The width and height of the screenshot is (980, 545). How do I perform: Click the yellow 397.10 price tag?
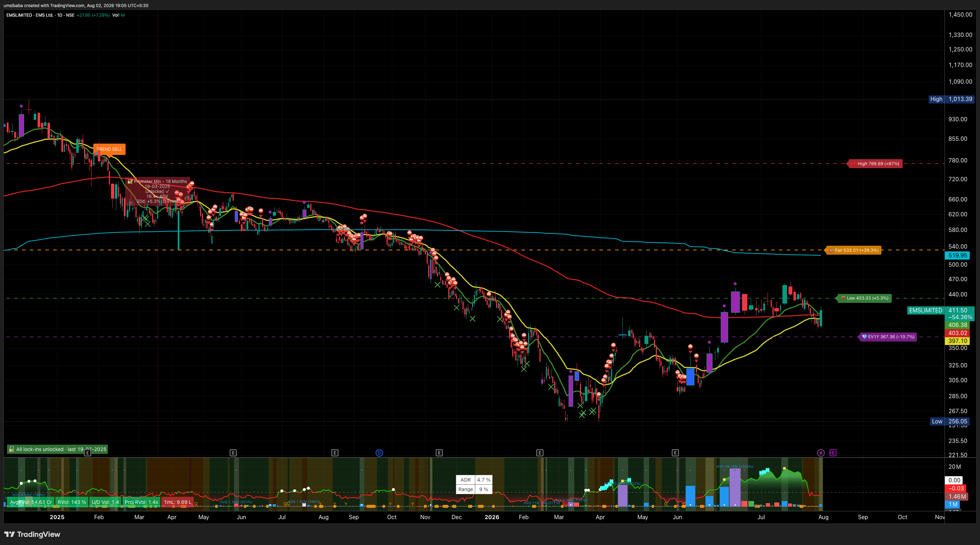click(x=958, y=341)
